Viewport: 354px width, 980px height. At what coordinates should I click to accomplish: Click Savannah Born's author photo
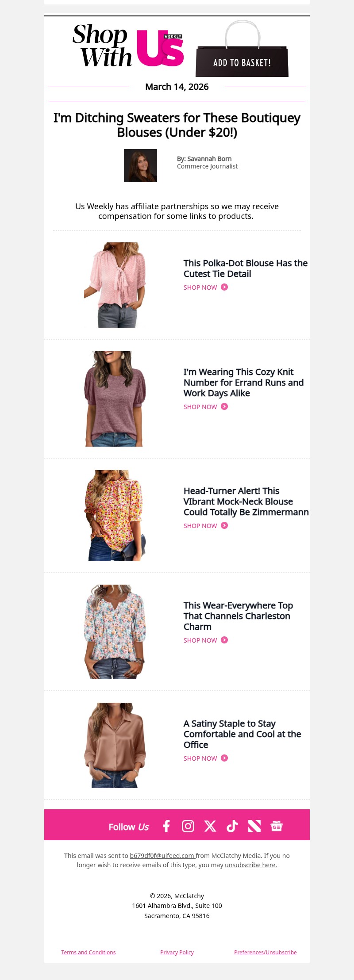click(140, 165)
